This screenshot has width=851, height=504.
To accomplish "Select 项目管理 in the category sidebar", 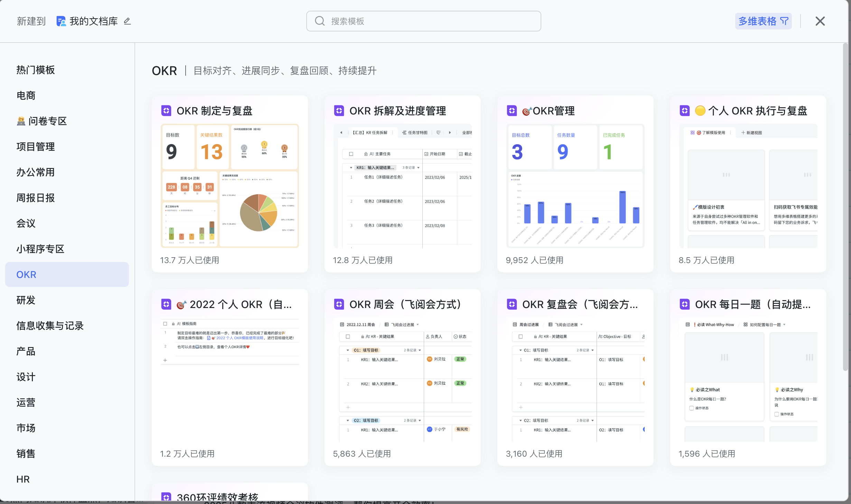I will pyautogui.click(x=36, y=147).
